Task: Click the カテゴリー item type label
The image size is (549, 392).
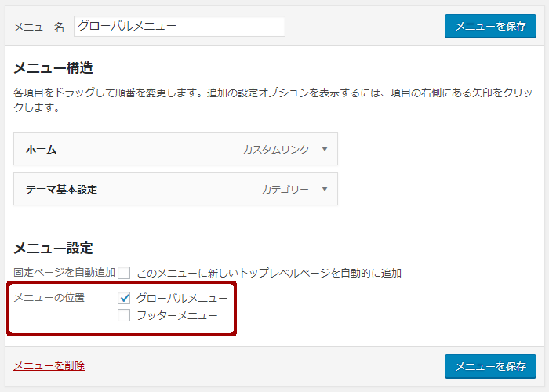Action: coord(285,190)
